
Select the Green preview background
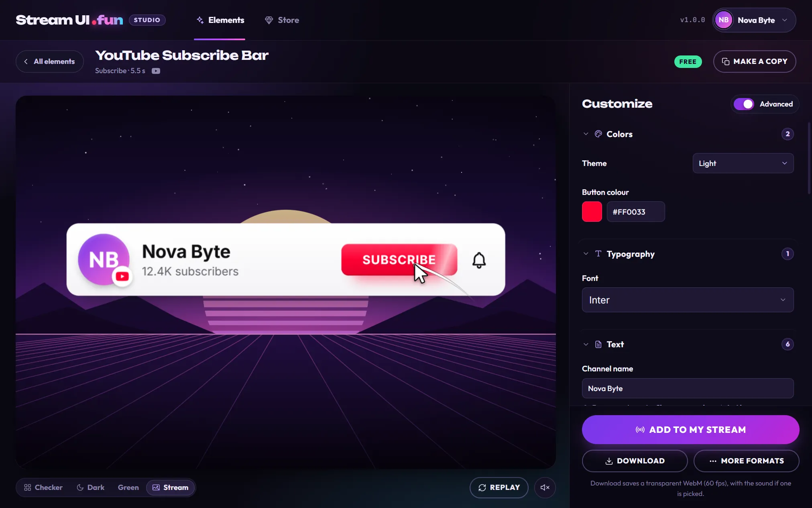(x=128, y=488)
